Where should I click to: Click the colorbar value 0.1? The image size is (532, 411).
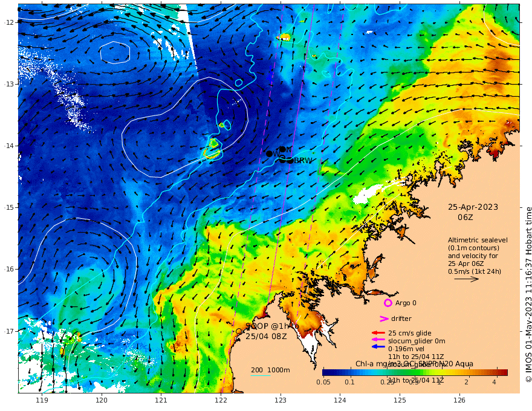click(x=350, y=382)
